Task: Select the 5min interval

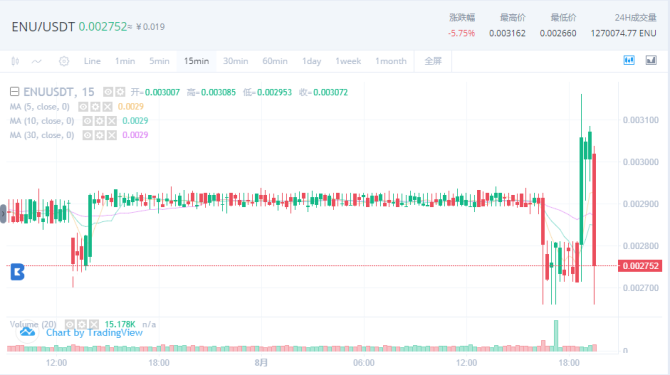Action: point(159,61)
